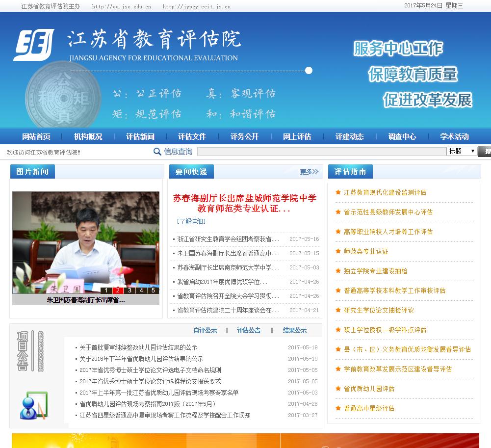Image resolution: width=491 pixels, height=448 pixels.
Task: Open the 调查中心 navigation menu
Action: 401,136
